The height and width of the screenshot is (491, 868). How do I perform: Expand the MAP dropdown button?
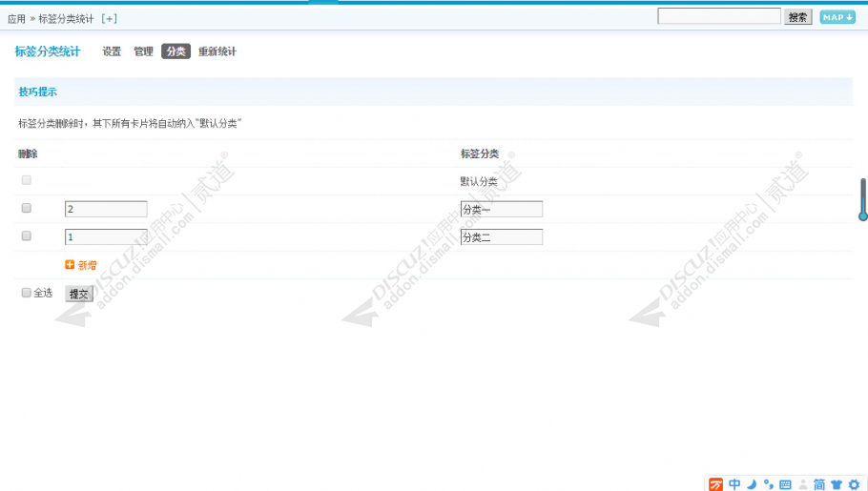(837, 17)
